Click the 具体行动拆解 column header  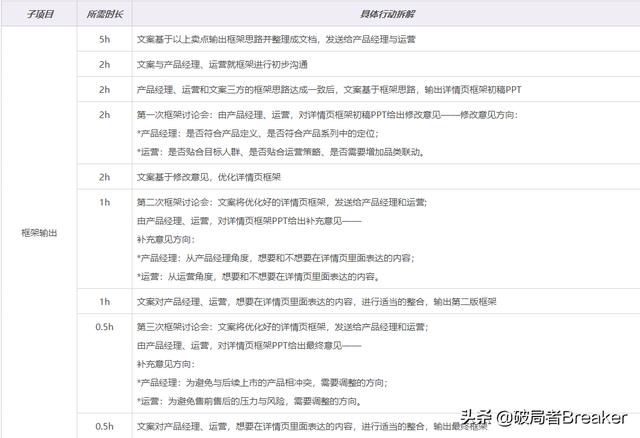[x=387, y=14]
